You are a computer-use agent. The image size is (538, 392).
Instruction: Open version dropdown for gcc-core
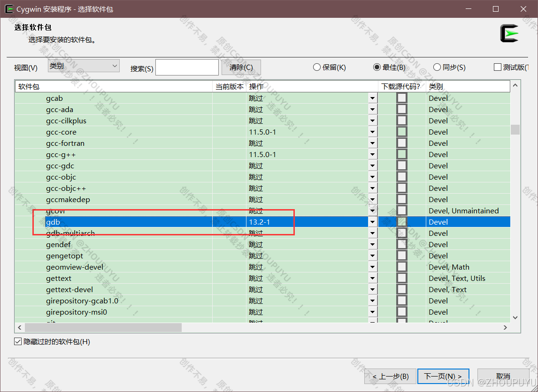point(373,132)
